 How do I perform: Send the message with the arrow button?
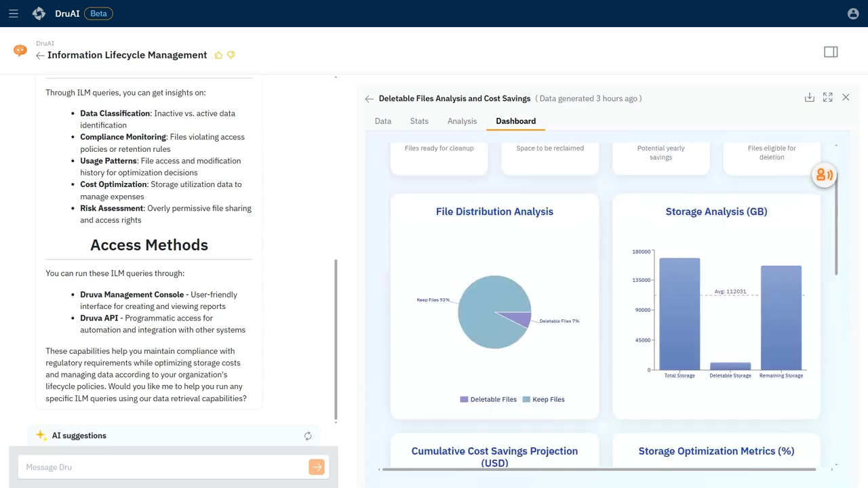(316, 467)
